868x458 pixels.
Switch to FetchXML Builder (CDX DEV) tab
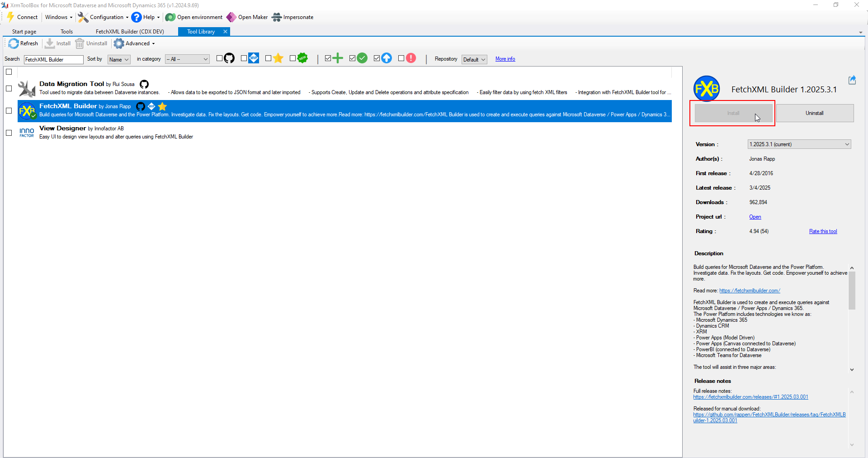pos(130,32)
